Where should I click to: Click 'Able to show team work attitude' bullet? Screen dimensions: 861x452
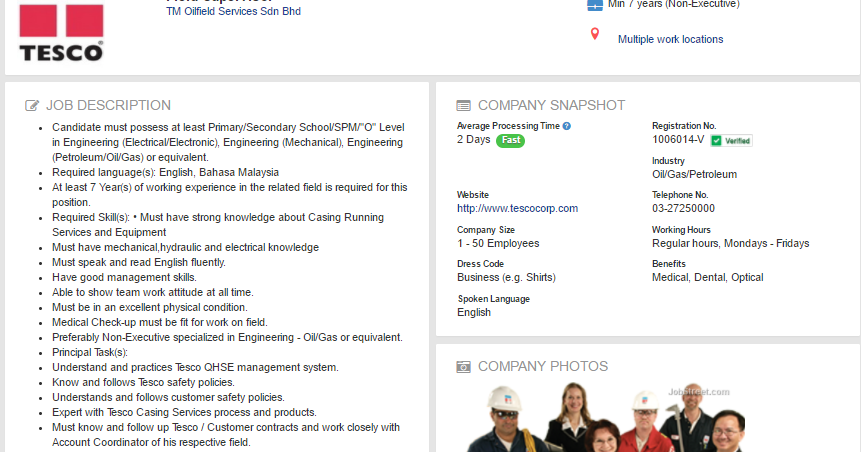[153, 292]
